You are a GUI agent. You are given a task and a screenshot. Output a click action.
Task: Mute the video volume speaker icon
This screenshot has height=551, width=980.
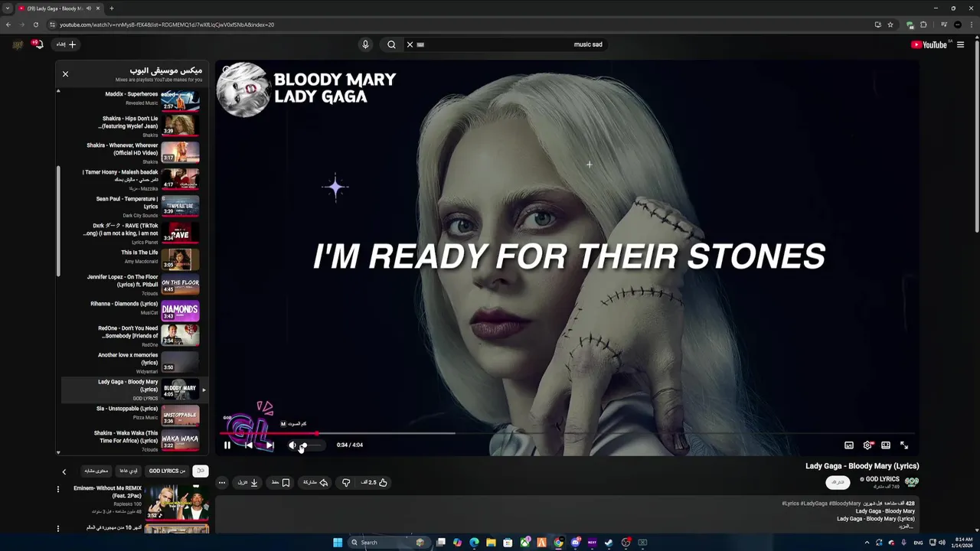[292, 445]
